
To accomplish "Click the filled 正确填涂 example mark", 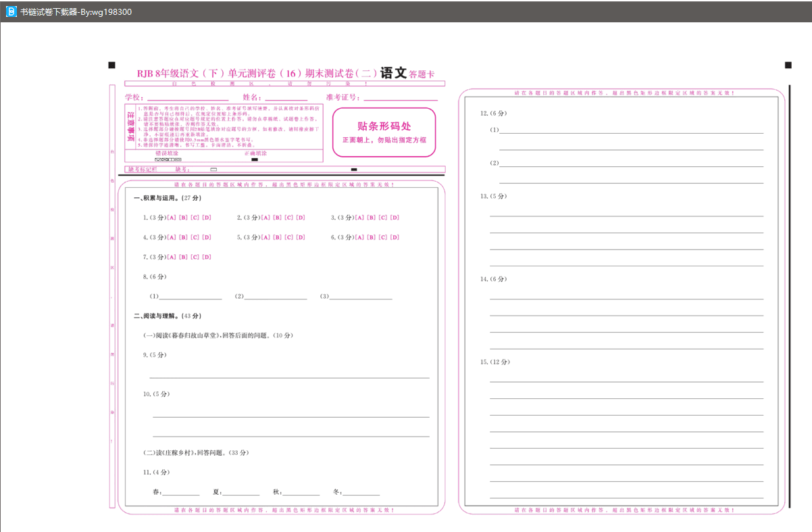I will click(255, 161).
